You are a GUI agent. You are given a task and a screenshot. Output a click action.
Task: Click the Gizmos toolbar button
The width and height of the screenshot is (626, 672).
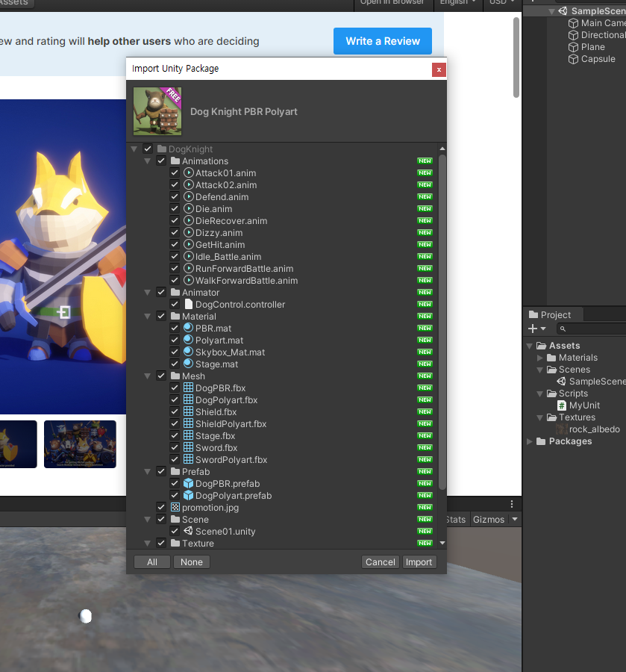point(489,520)
